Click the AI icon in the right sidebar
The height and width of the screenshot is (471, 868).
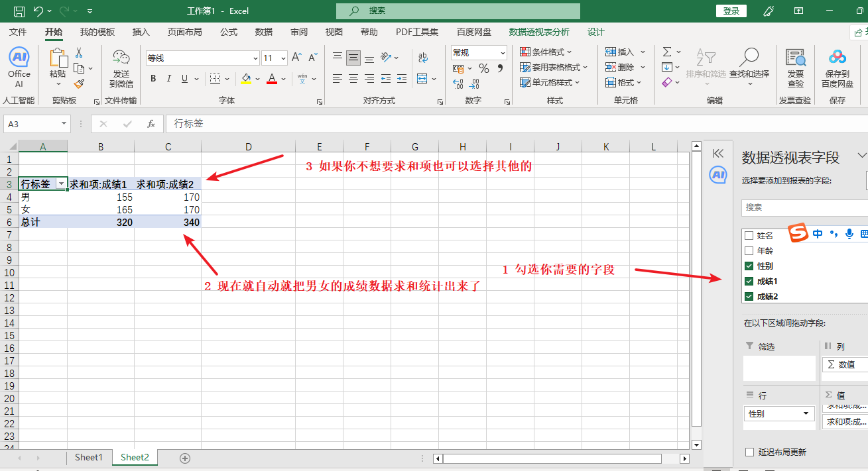pos(718,176)
